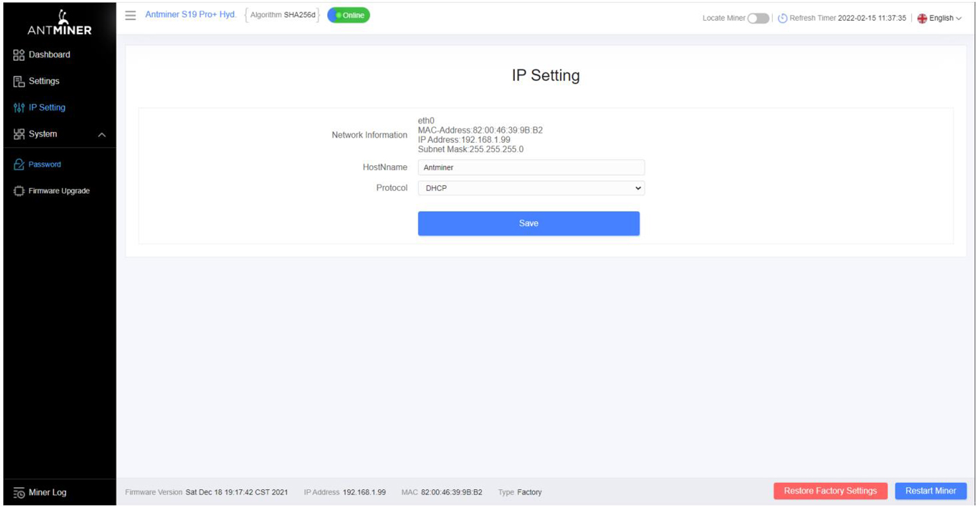Click the Restore Factory Settings button
This screenshot has width=980, height=510.
click(830, 491)
